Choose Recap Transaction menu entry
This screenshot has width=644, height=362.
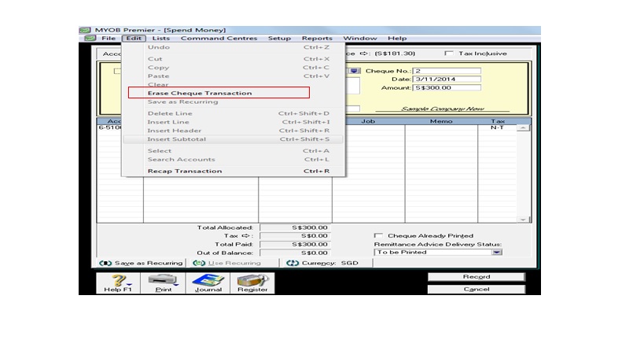pyautogui.click(x=234, y=171)
